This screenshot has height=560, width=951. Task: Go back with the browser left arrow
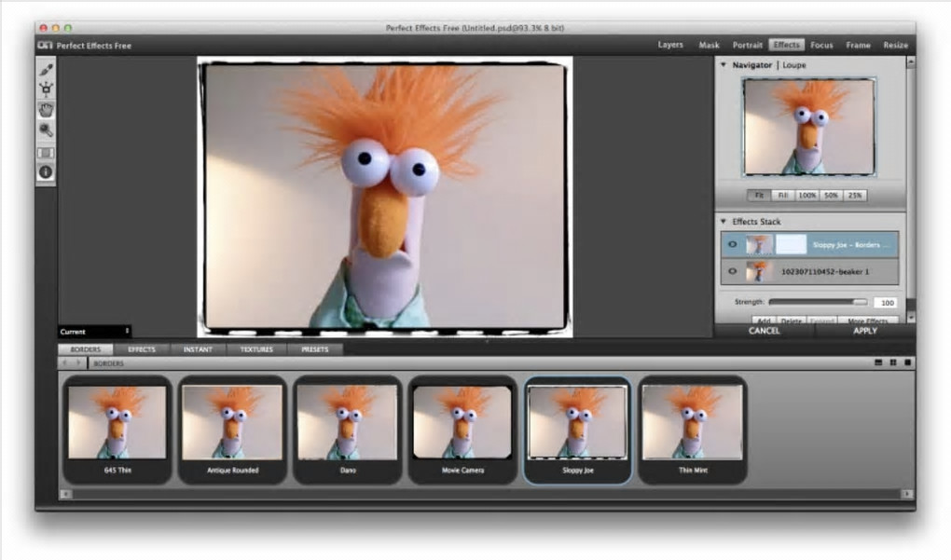[x=65, y=363]
